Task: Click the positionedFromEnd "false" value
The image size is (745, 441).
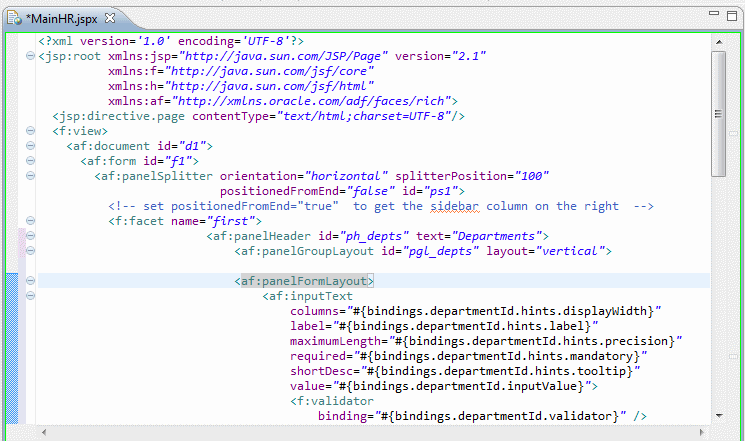Action: pos(371,191)
